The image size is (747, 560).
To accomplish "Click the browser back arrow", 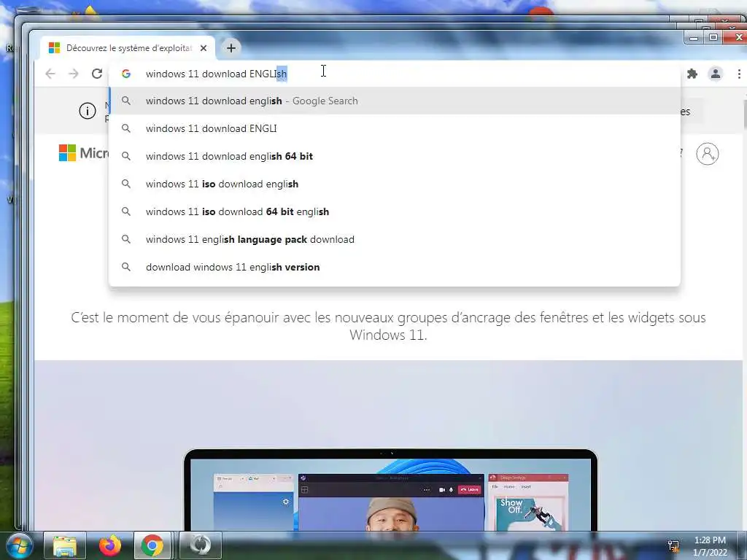I will coord(50,74).
